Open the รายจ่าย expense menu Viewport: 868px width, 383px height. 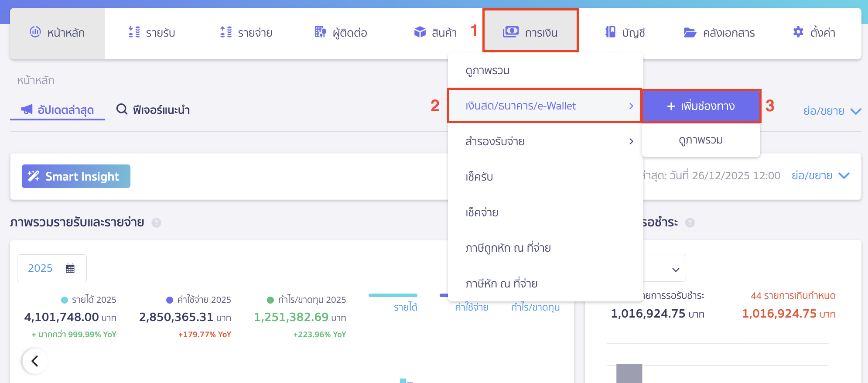tap(246, 33)
